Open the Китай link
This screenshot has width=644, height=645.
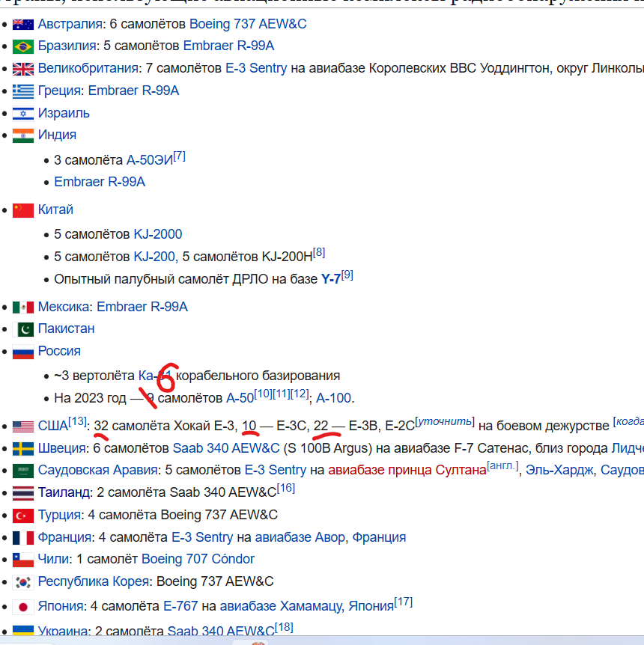click(x=55, y=210)
